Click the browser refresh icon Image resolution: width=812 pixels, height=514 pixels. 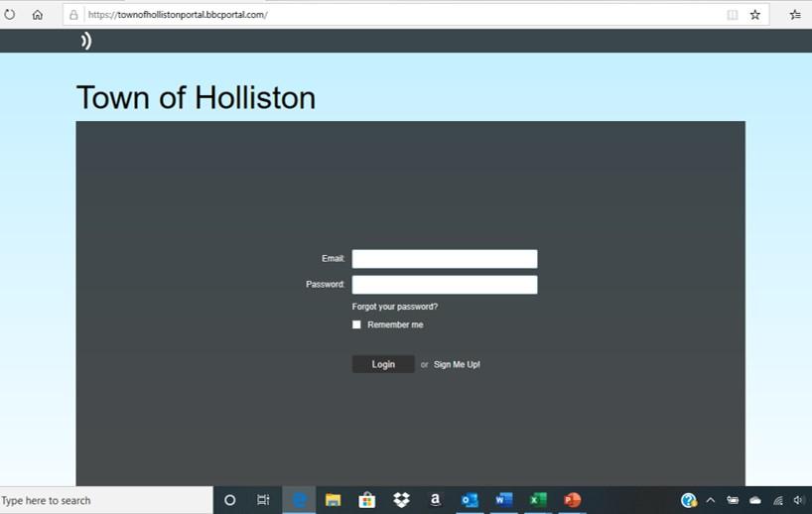[x=9, y=15]
